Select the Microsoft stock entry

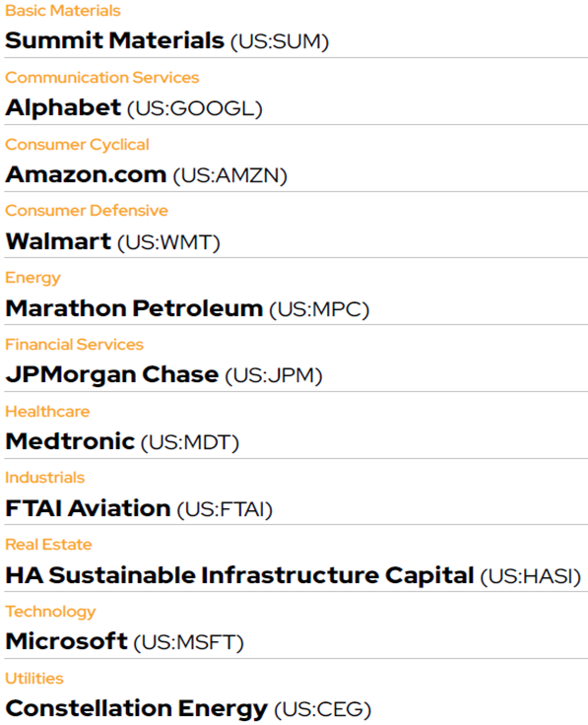pyautogui.click(x=67, y=642)
